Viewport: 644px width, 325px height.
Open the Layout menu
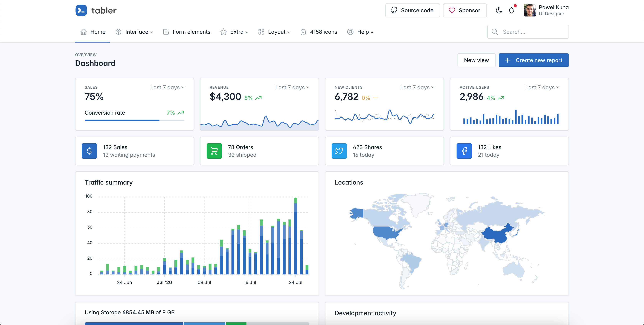274,32
